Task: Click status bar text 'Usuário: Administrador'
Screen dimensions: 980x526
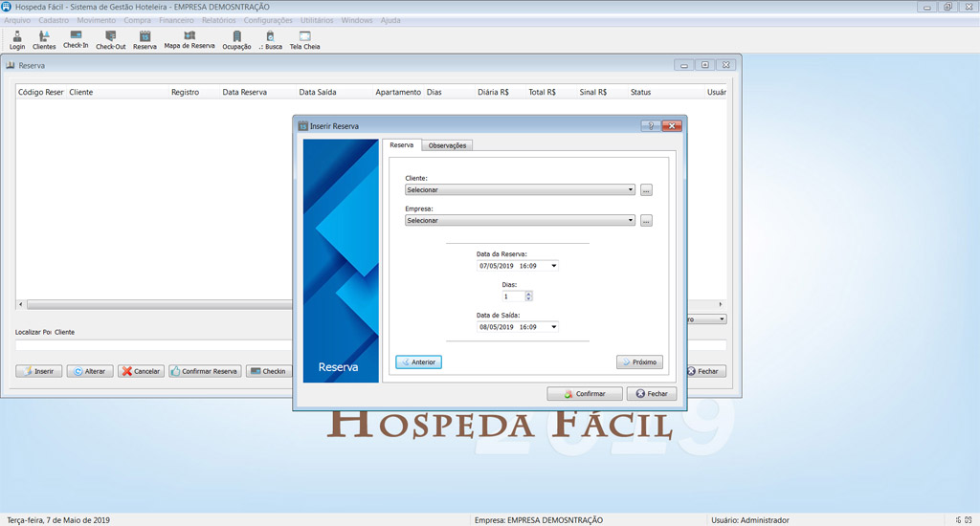Action: (x=750, y=519)
